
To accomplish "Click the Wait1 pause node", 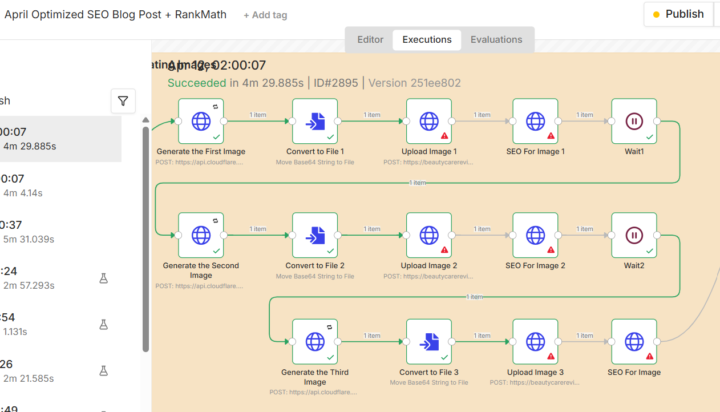I will (634, 121).
